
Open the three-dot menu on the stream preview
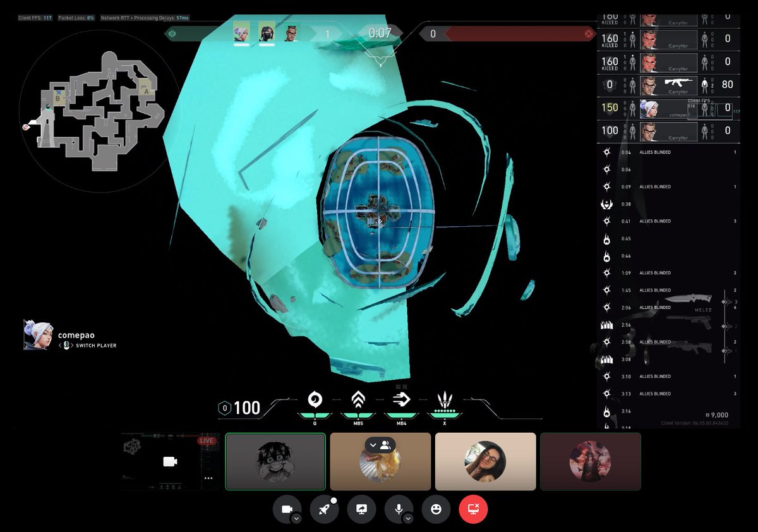(208, 478)
